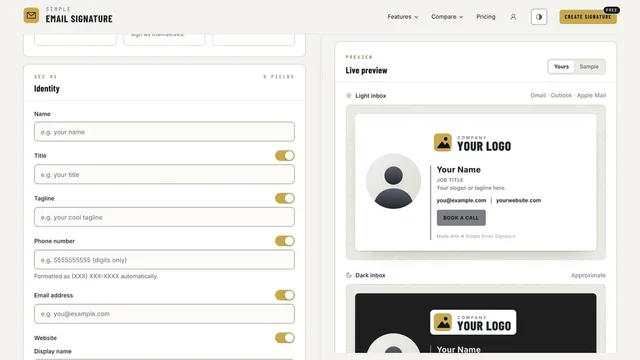Click the Dark inbox moon icon
640x360 pixels.
pyautogui.click(x=349, y=275)
